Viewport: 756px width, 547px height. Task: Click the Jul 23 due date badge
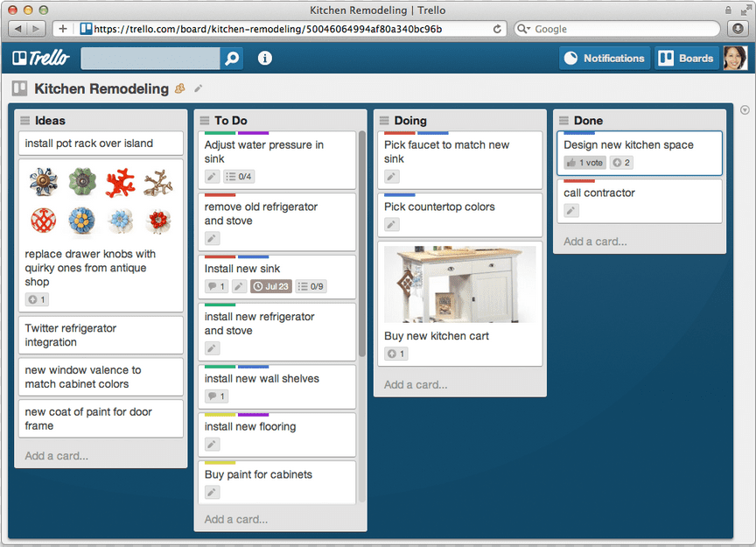tap(271, 286)
